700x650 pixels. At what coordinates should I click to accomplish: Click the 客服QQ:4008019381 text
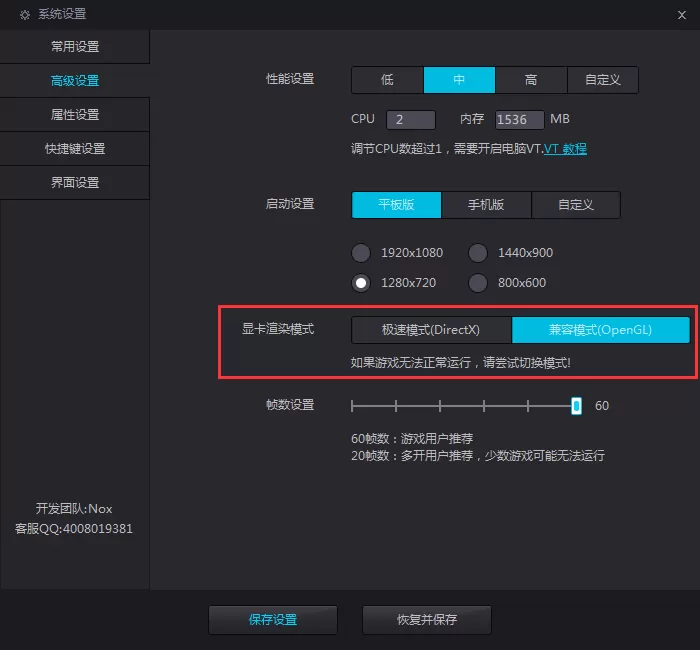tap(74, 529)
